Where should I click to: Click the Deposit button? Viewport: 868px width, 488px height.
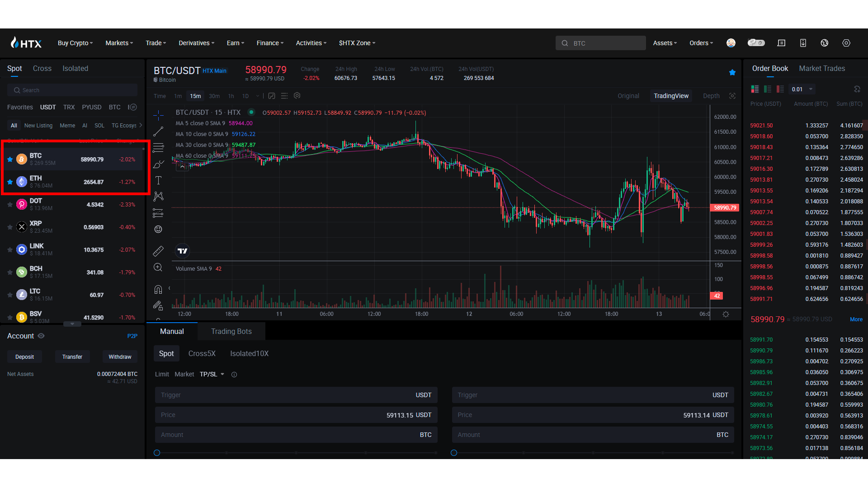[24, 357]
